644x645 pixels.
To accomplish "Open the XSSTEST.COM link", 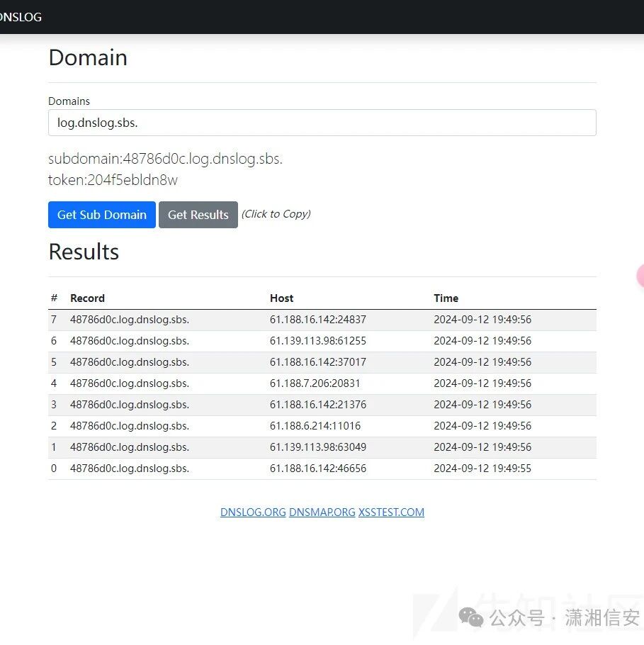I will tap(391, 512).
